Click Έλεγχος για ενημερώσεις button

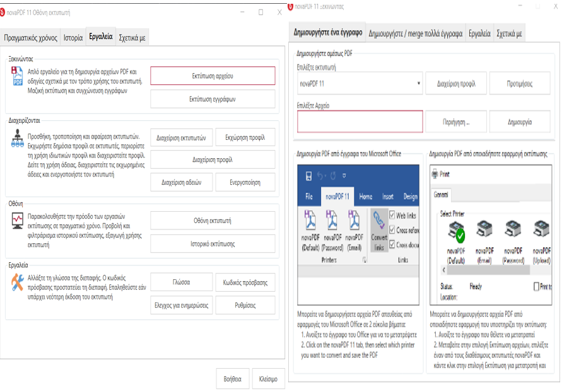pyautogui.click(x=181, y=305)
